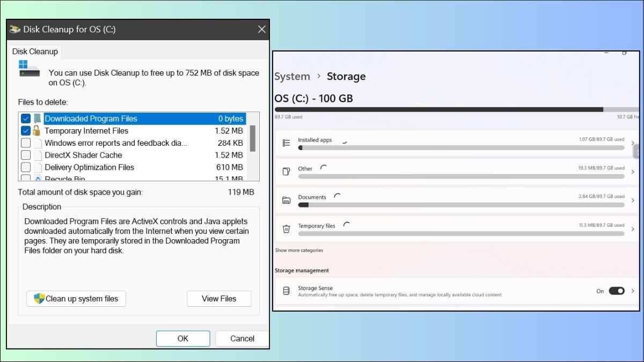Click the 610 MB size value

click(230, 167)
